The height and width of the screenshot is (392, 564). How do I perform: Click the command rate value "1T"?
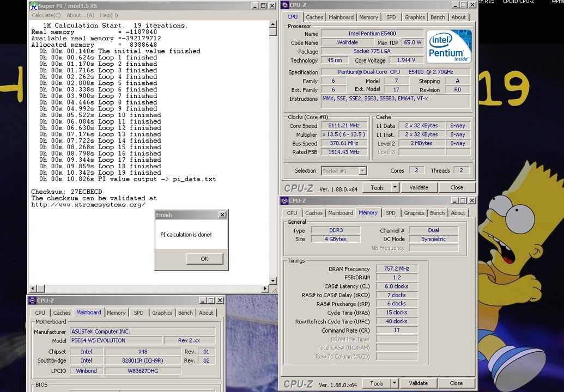pyautogui.click(x=397, y=330)
